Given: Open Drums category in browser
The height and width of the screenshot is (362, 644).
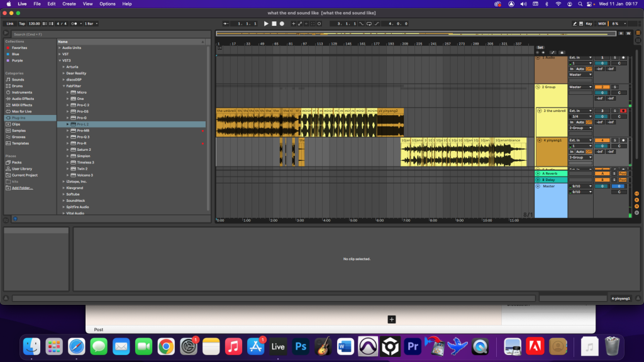Looking at the screenshot, I should 18,86.
